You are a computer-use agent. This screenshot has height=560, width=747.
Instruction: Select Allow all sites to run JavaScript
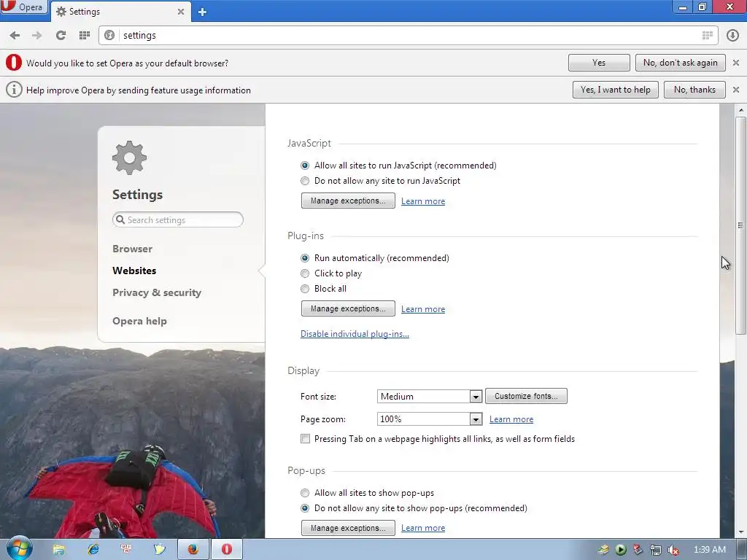pyautogui.click(x=305, y=166)
